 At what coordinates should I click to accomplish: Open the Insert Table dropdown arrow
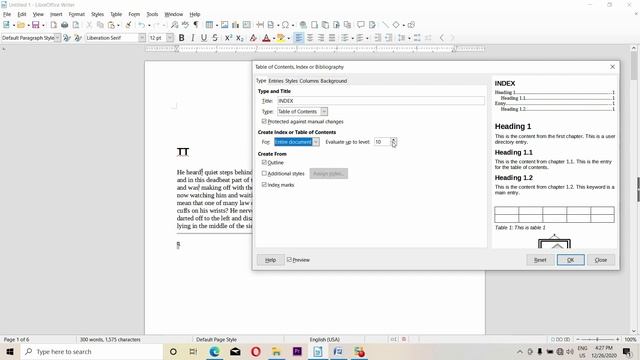(217, 26)
